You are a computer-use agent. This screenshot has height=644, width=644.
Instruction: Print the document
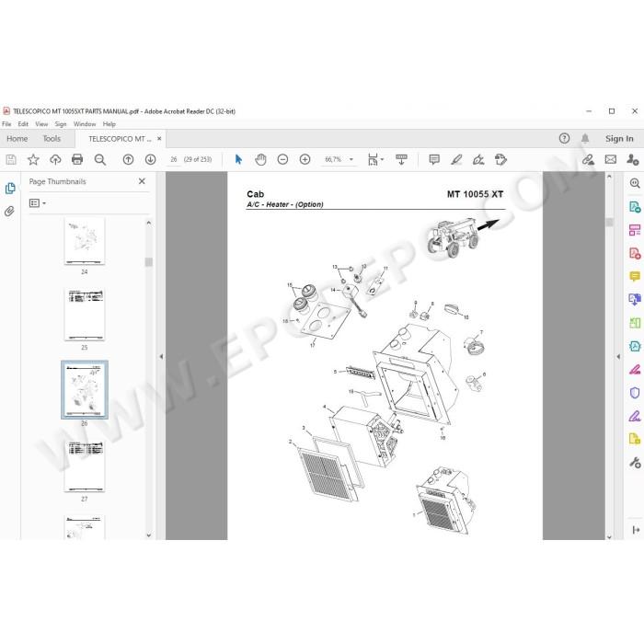tap(77, 159)
